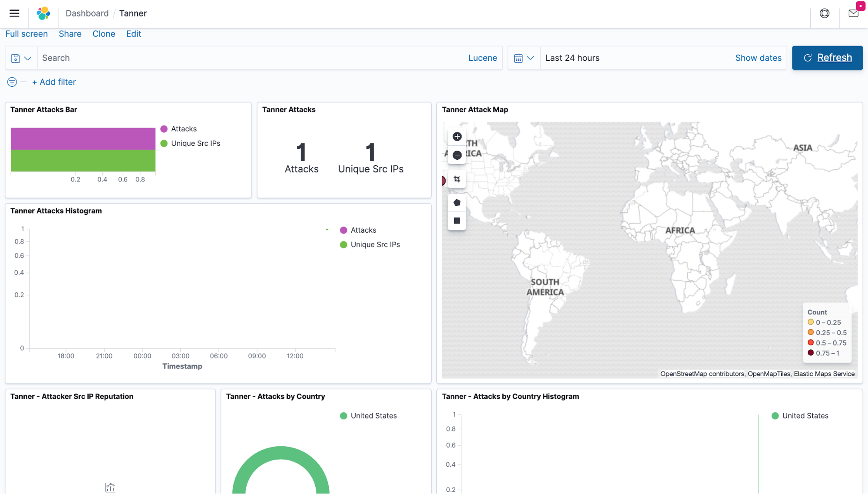Viewport: 868px width, 494px height.
Task: Click the 0.25 – 0.5 count legend entry
Action: [827, 333]
